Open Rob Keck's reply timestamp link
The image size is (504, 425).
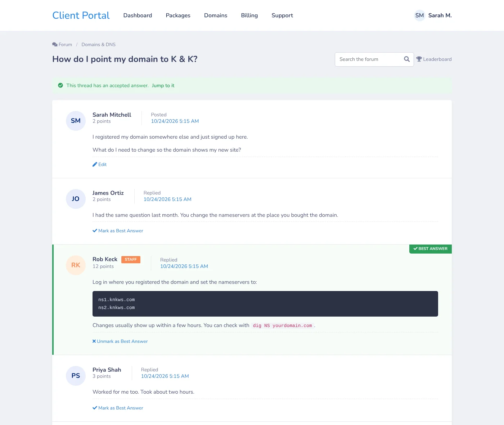click(184, 266)
